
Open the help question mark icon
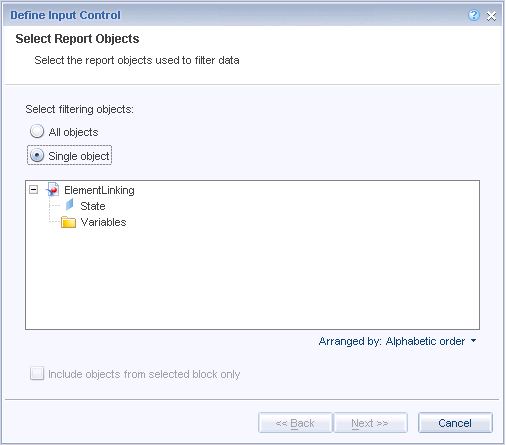[474, 15]
